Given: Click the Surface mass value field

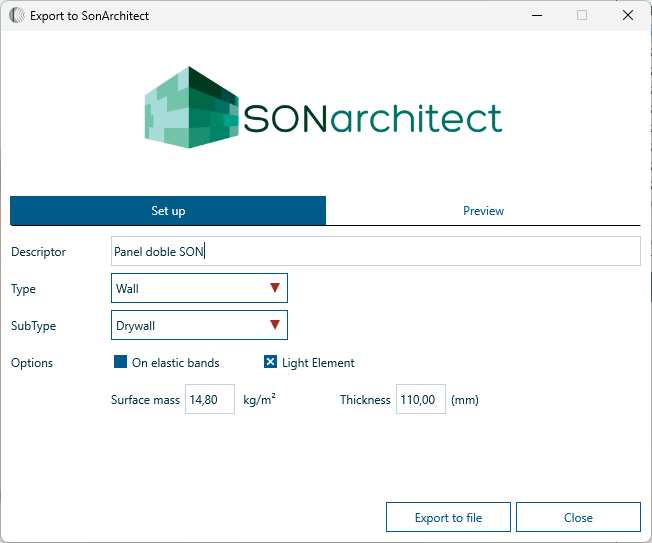Looking at the screenshot, I should (x=210, y=399).
